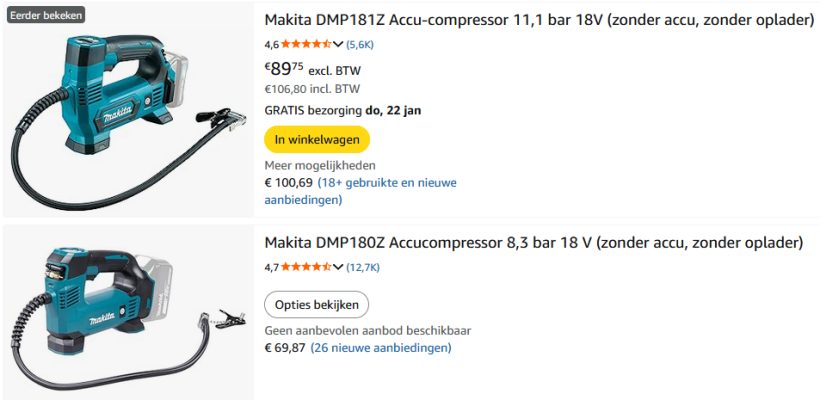Open the Makita DMP180Z product title link
The height and width of the screenshot is (400, 820).
pos(534,243)
